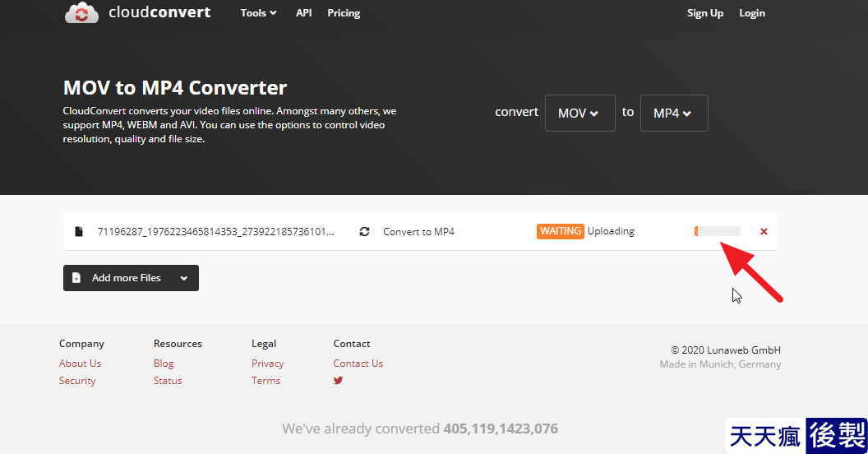Click the MOV to MP4 Converter heading

[175, 87]
